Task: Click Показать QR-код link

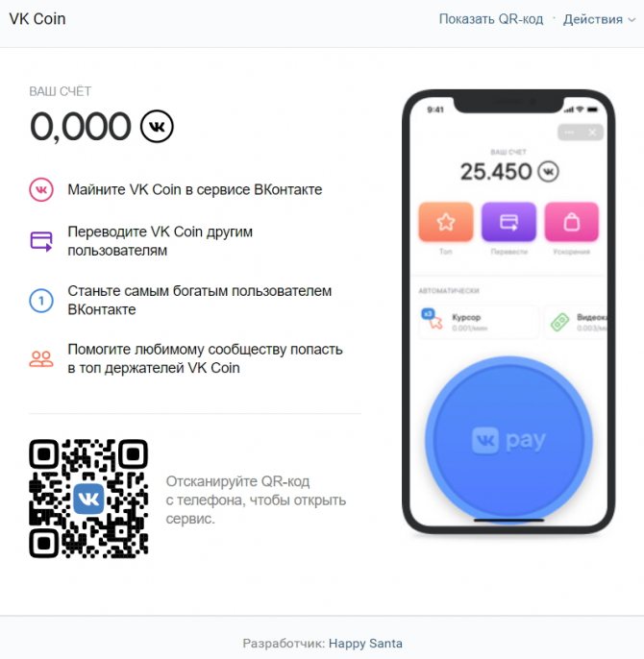Action: 491,19
